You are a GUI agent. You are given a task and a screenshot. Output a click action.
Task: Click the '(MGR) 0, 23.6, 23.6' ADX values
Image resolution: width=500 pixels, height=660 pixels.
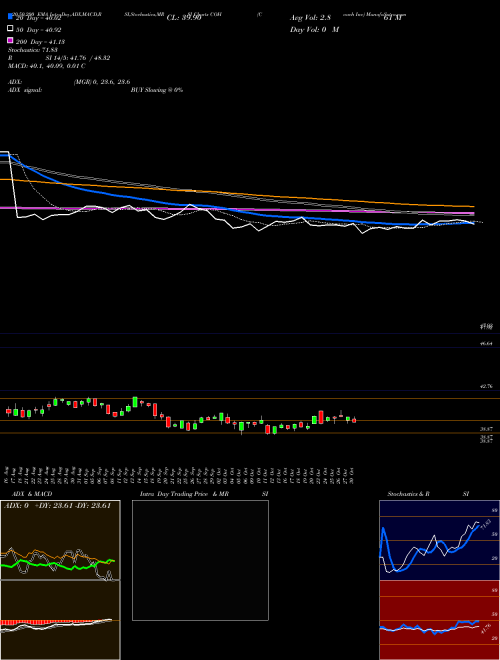[x=101, y=82]
